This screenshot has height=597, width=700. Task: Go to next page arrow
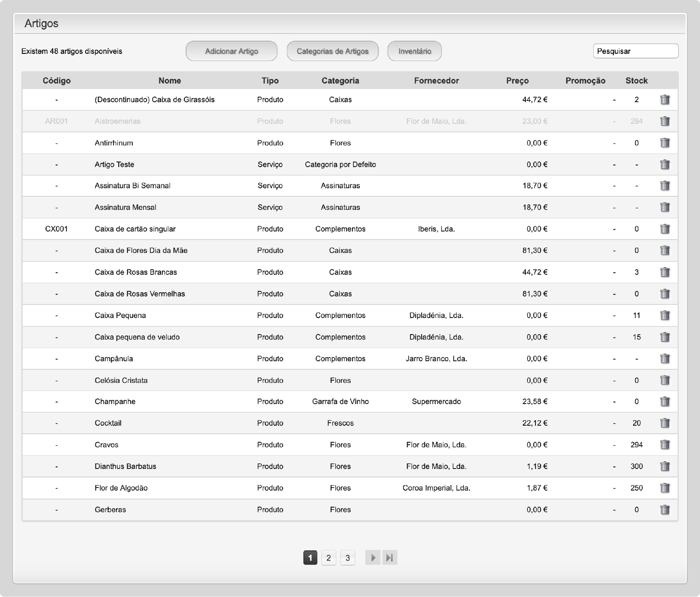[372, 558]
